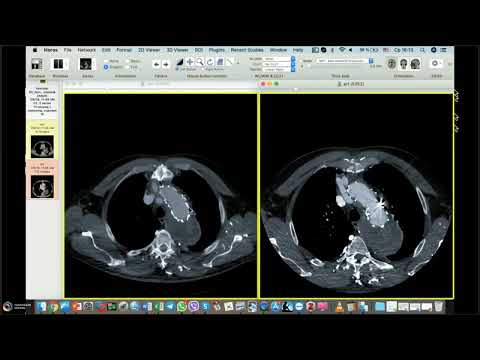Click the input language flag in menu bar
The image size is (480, 360).
(x=386, y=50)
